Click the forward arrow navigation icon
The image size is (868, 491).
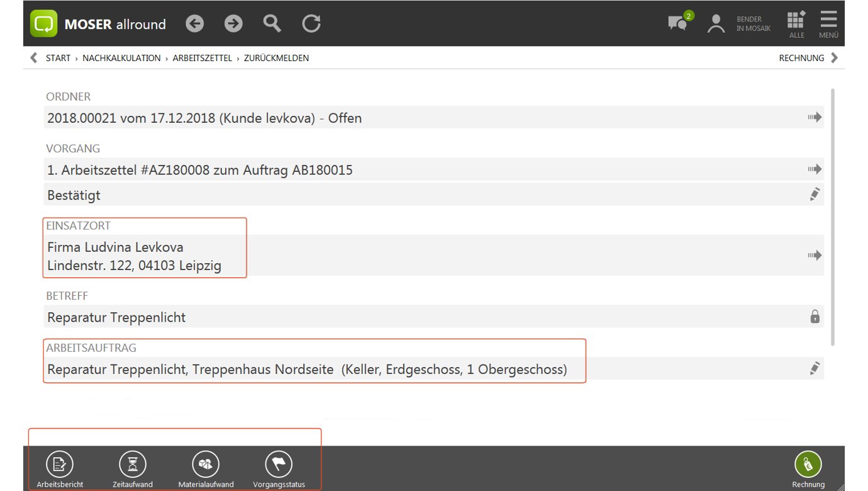click(x=233, y=24)
